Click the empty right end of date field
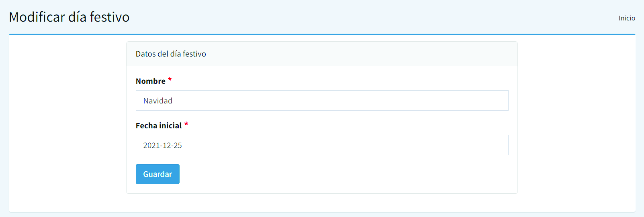644x217 pixels. [475, 145]
